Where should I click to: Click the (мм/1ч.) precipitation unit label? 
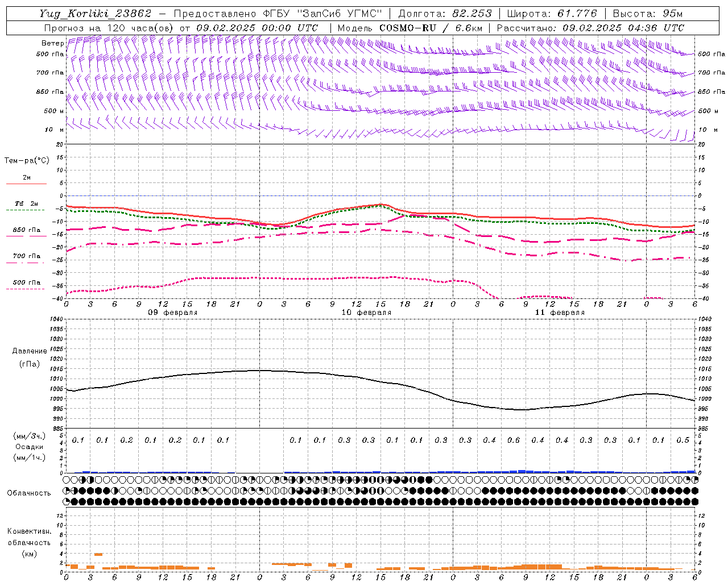tap(30, 458)
